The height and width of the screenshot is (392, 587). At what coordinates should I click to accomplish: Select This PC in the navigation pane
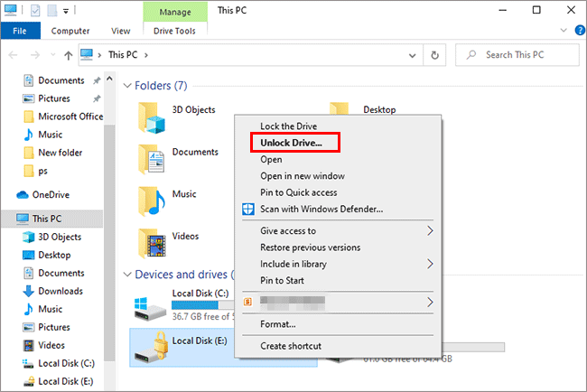click(52, 219)
